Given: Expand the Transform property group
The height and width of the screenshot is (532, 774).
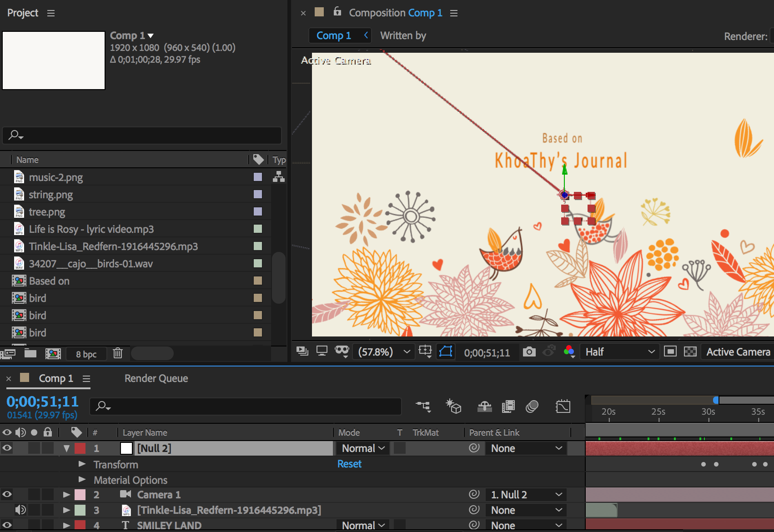Looking at the screenshot, I should pos(82,464).
